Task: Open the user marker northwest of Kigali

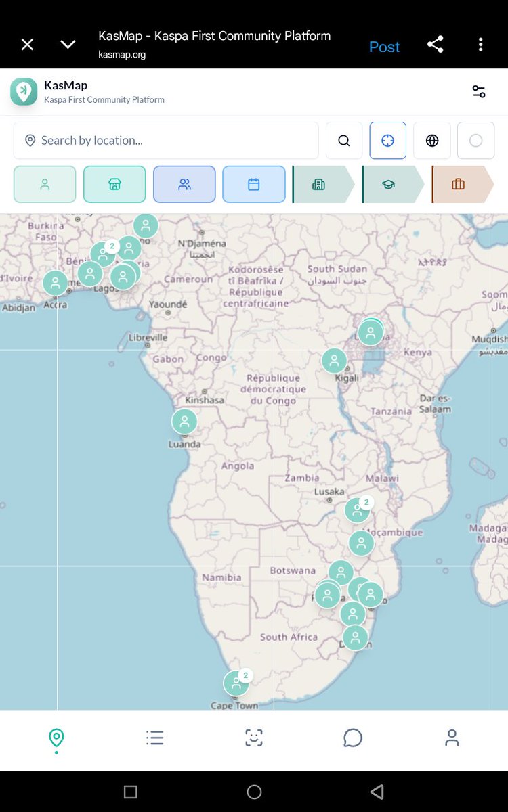Action: click(x=334, y=361)
